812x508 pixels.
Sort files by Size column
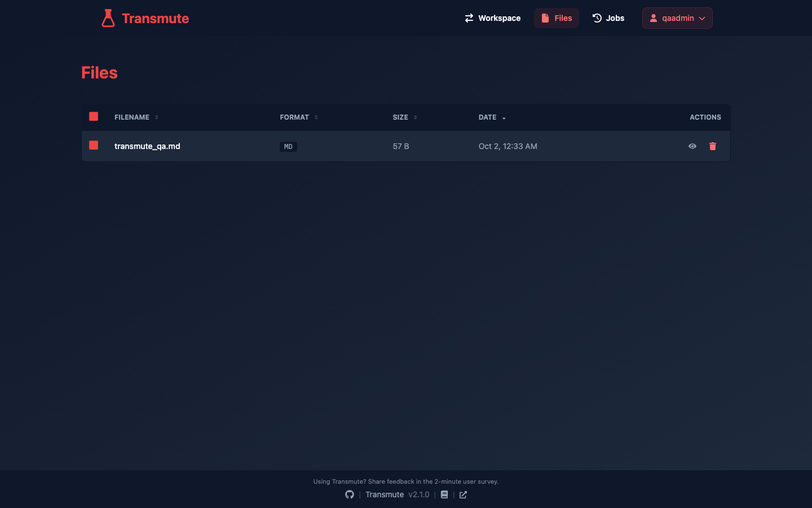[405, 117]
